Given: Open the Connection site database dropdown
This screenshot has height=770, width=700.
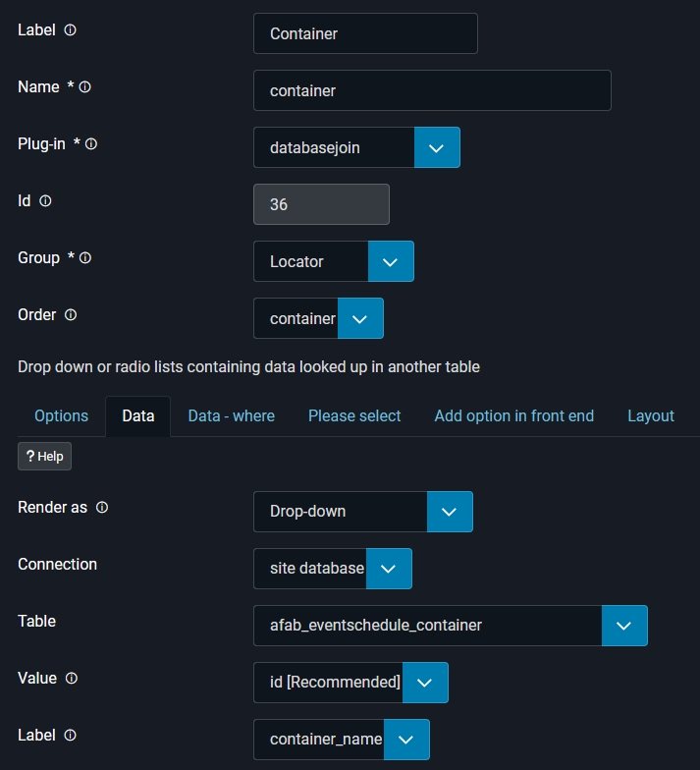Looking at the screenshot, I should [x=389, y=569].
